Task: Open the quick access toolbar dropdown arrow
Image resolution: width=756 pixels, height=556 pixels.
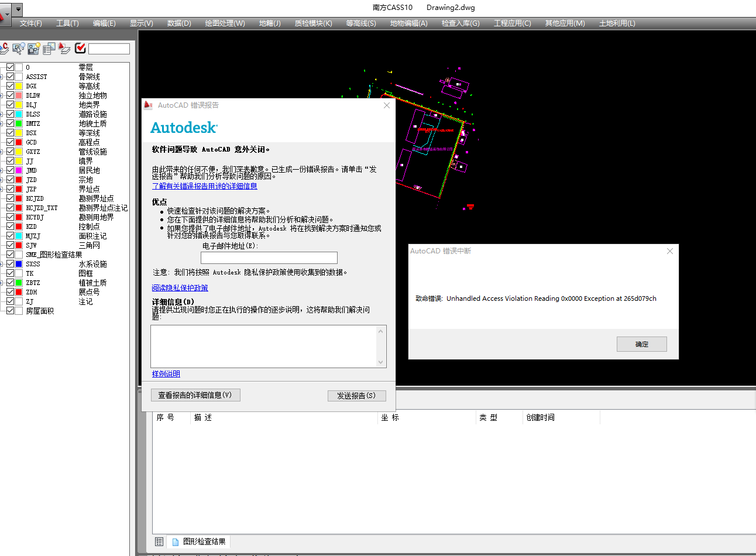Action: [19, 10]
